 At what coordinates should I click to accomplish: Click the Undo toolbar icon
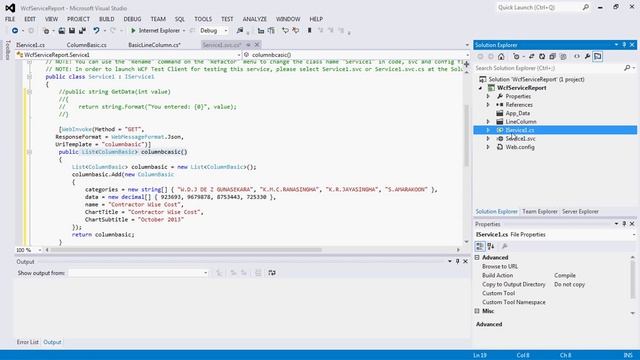pos(96,31)
